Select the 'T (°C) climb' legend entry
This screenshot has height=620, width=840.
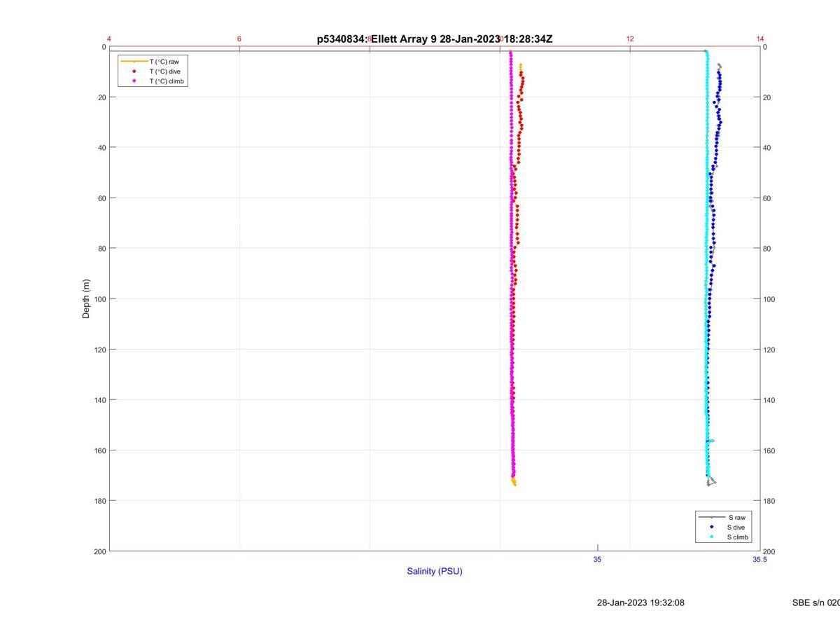coord(167,81)
